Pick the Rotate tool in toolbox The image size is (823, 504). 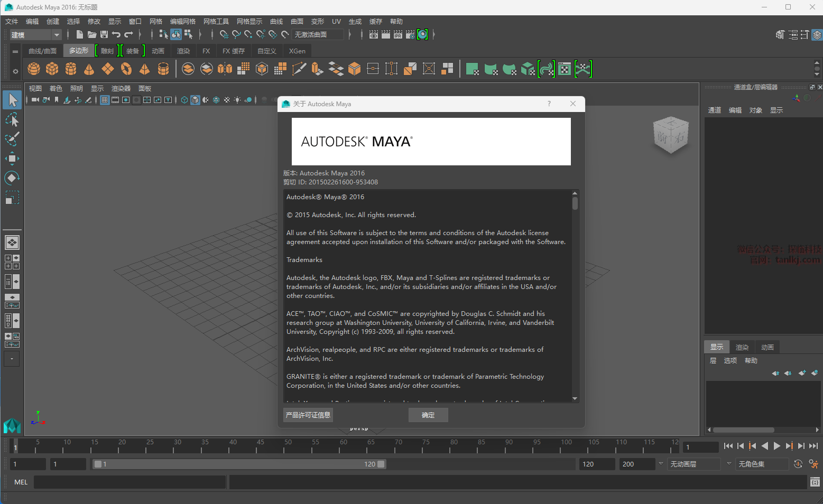click(12, 178)
